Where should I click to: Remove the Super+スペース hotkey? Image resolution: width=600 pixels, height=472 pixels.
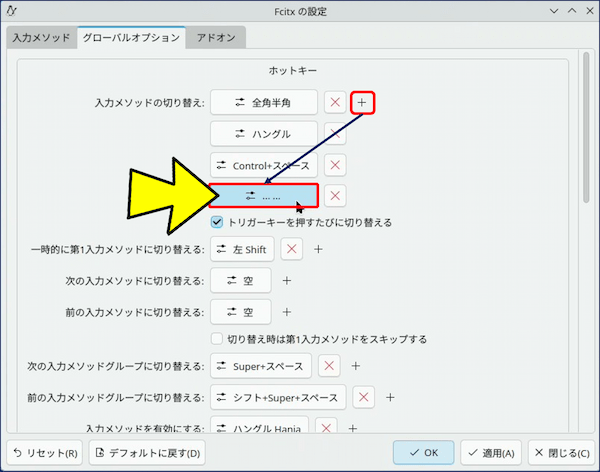[328, 366]
